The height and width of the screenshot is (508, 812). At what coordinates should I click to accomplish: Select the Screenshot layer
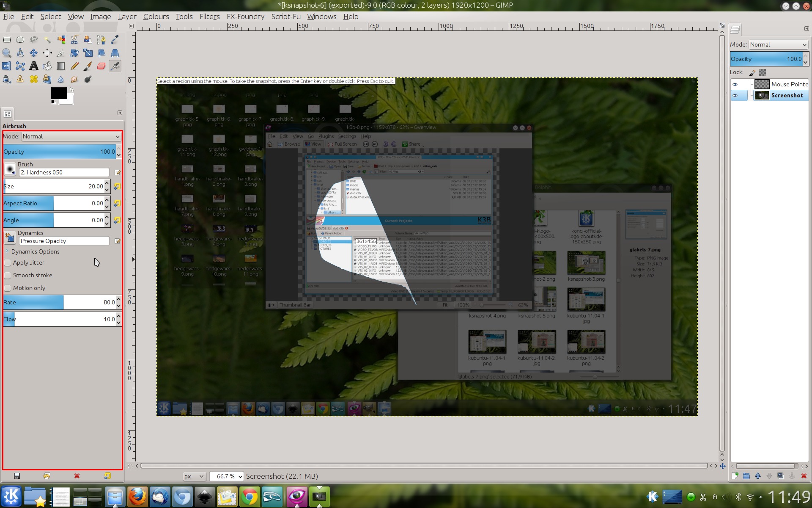pyautogui.click(x=787, y=95)
